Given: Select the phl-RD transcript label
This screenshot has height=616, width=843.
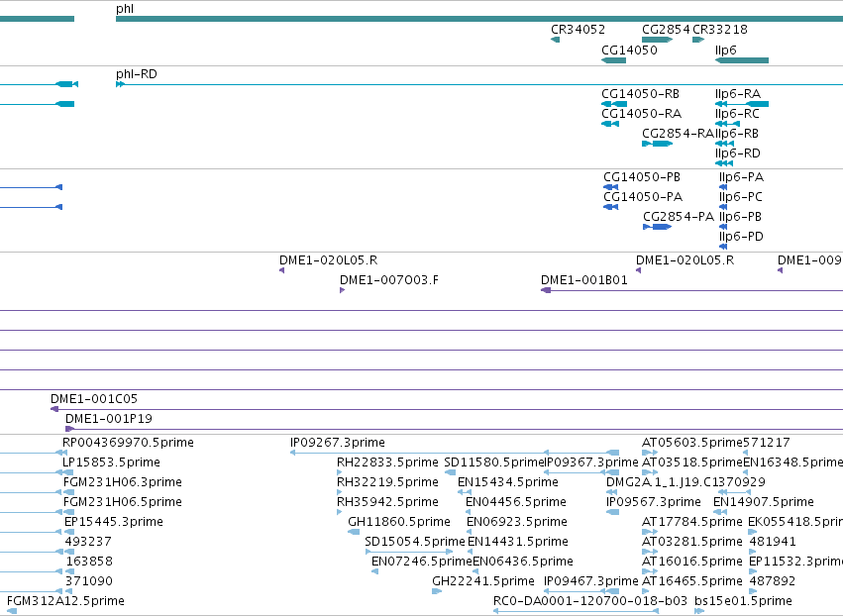Looking at the screenshot, I should (x=137, y=74).
